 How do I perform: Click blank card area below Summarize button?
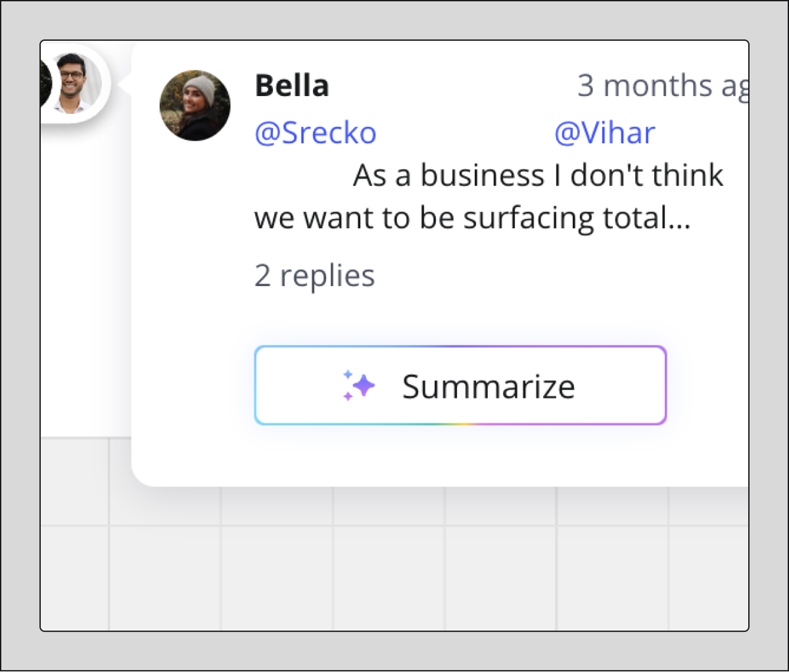coord(460,457)
